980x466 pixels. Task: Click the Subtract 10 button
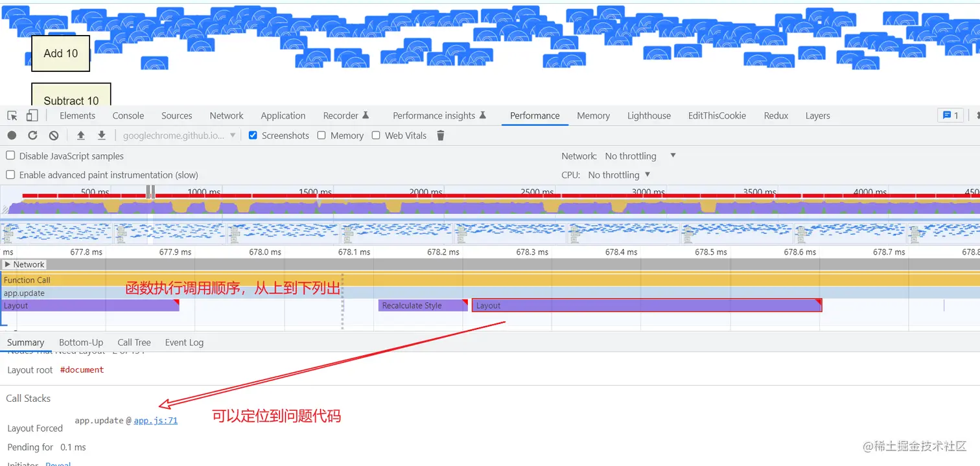pos(71,95)
